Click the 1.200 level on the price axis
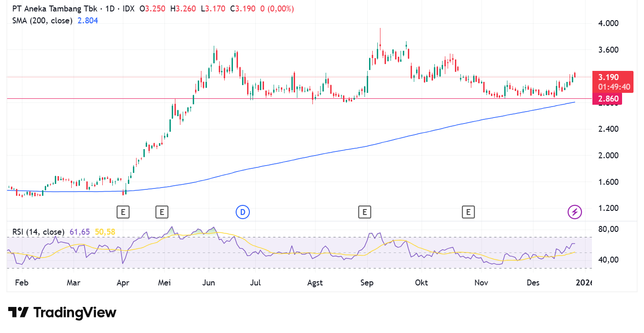644x333 pixels. (x=608, y=209)
